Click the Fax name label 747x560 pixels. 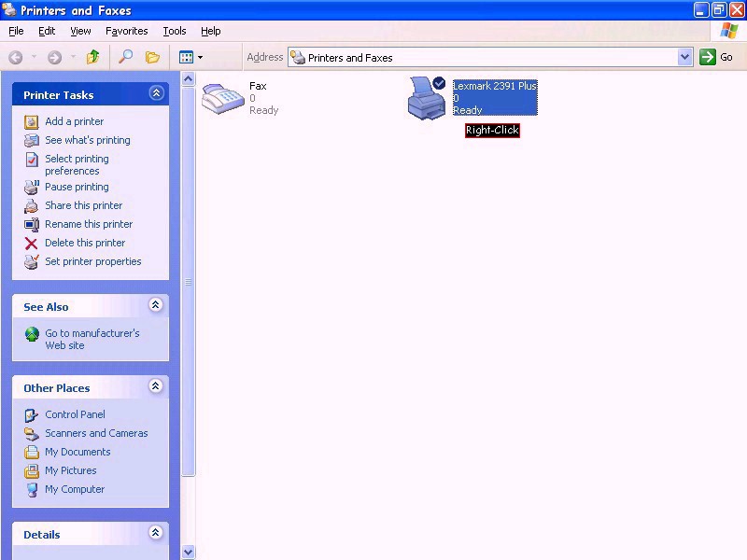click(x=258, y=86)
